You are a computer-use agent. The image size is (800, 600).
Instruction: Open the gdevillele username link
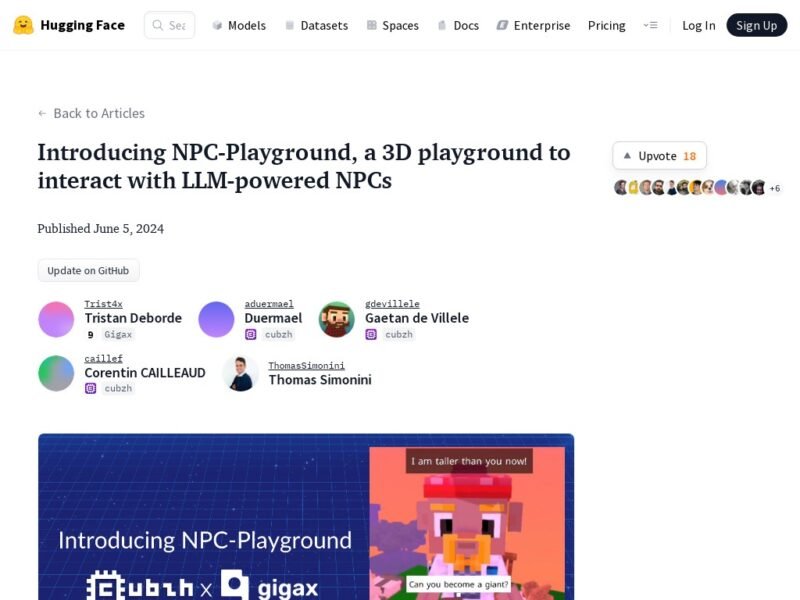tap(392, 304)
